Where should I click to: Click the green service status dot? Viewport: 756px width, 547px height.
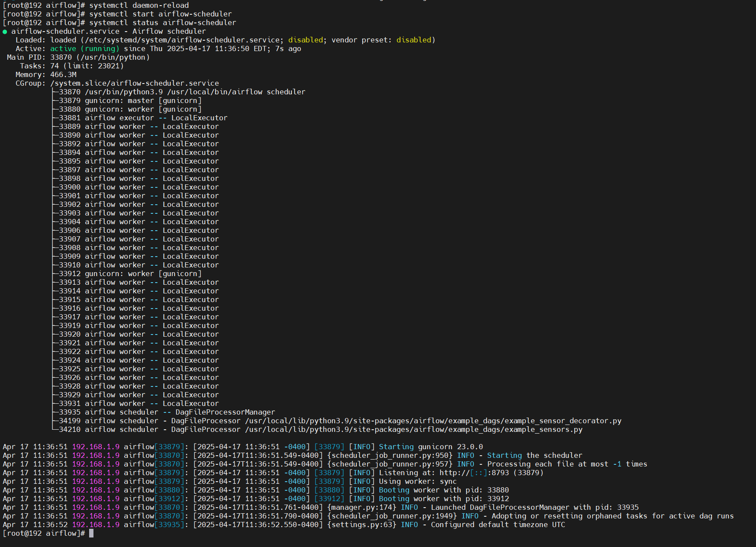5,32
